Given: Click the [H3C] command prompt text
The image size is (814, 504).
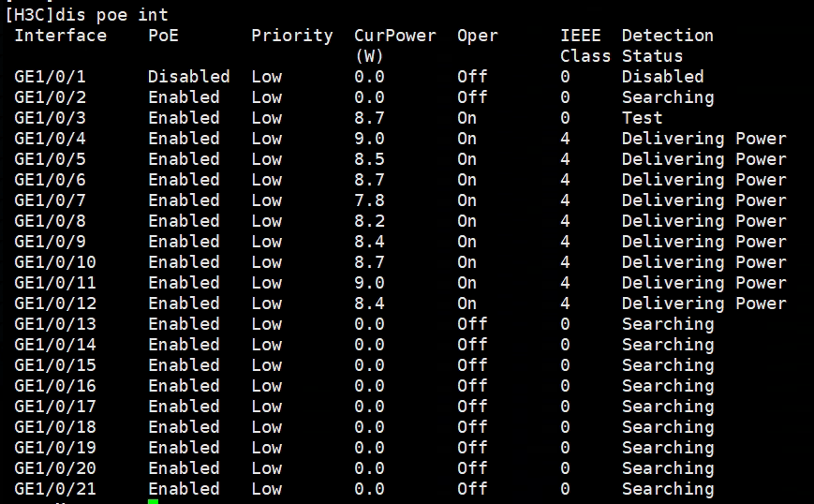Looking at the screenshot, I should click(29, 15).
